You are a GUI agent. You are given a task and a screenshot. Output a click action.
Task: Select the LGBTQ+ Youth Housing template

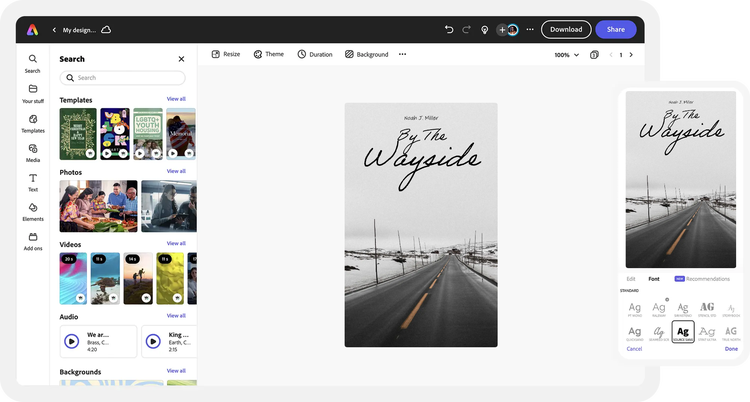[x=148, y=134]
